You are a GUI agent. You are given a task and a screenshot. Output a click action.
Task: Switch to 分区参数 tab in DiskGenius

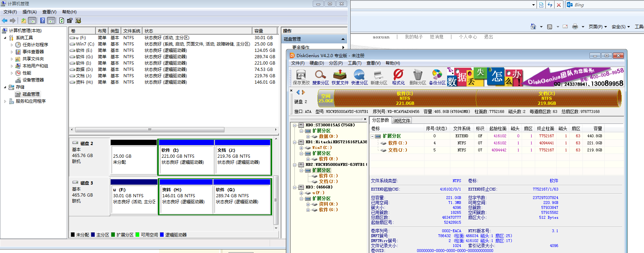pyautogui.click(x=381, y=120)
